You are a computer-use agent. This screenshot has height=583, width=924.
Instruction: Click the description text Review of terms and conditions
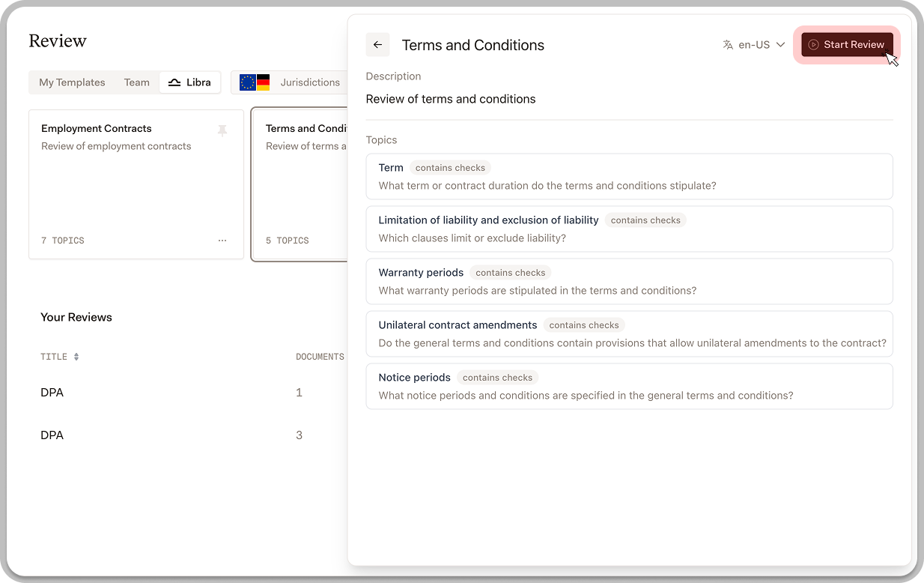pyautogui.click(x=451, y=99)
